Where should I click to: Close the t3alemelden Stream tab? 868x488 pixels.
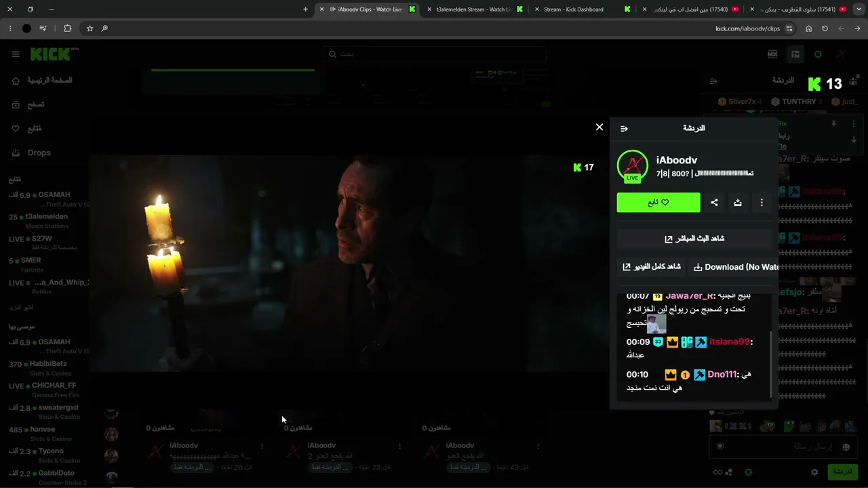pos(428,9)
